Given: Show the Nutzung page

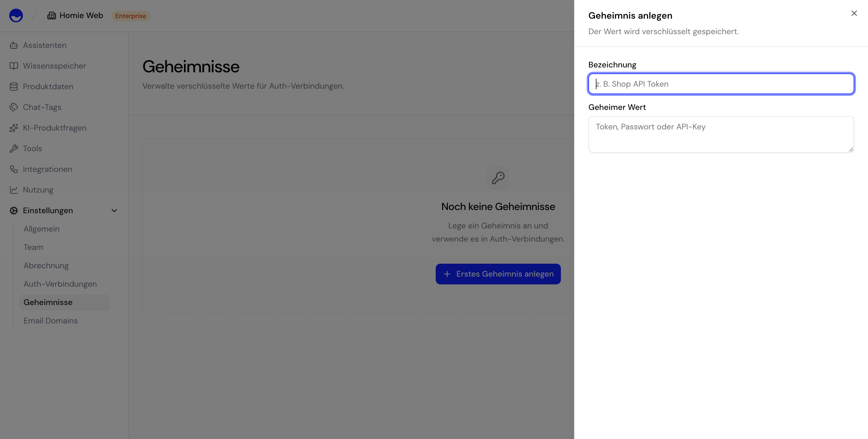Looking at the screenshot, I should (x=38, y=190).
